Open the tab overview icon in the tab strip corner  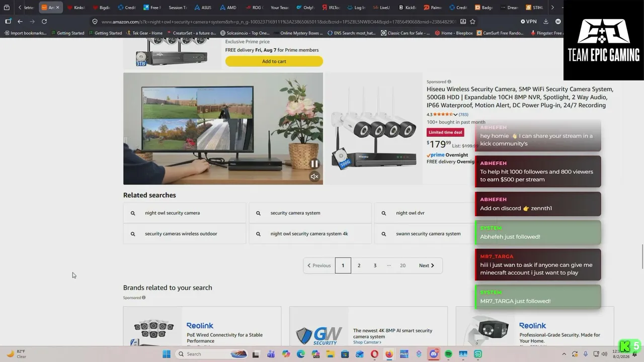pos(7,8)
